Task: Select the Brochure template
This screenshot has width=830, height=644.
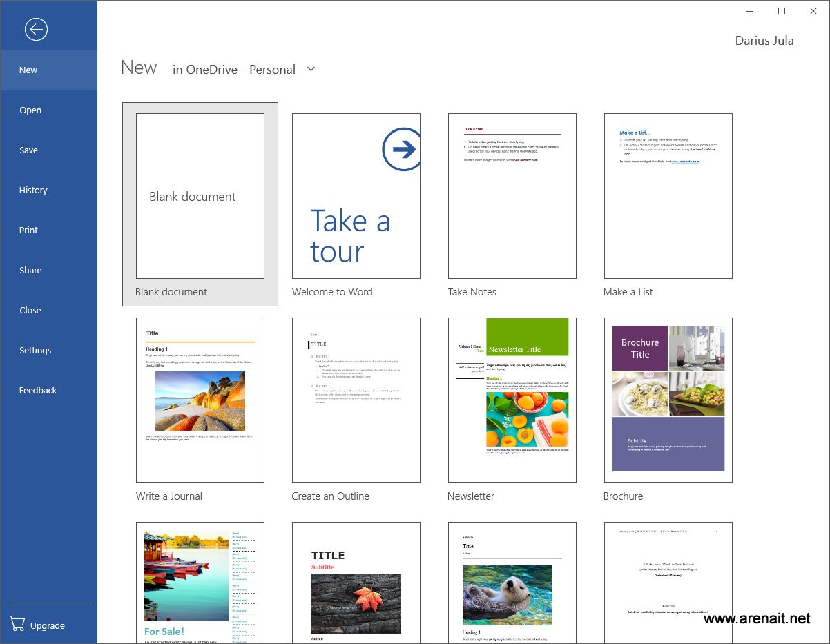Action: pos(668,400)
